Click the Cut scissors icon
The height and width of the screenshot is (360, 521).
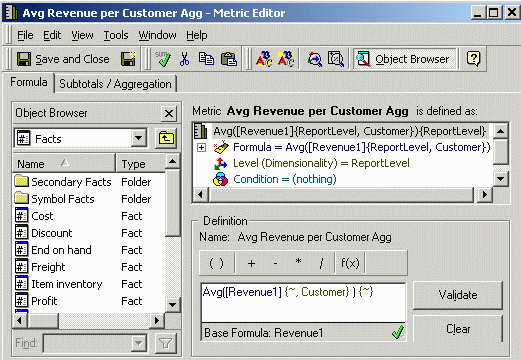click(184, 59)
